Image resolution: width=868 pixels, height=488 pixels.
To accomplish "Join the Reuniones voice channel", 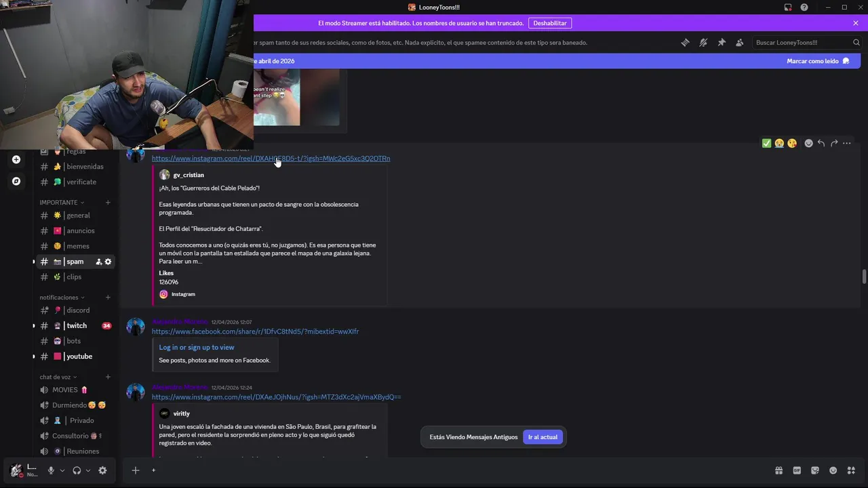I will 75,451.
